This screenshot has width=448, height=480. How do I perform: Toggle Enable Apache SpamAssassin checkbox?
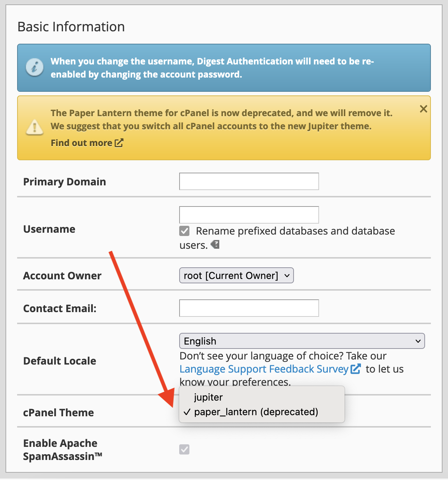pyautogui.click(x=185, y=449)
